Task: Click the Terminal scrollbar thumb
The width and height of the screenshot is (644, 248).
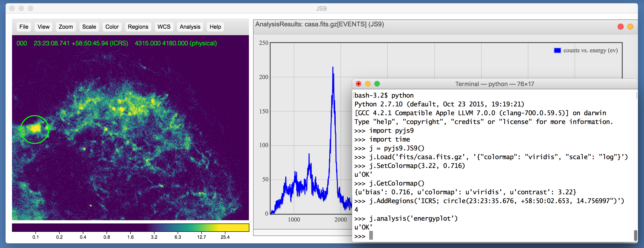Action: click(635, 235)
